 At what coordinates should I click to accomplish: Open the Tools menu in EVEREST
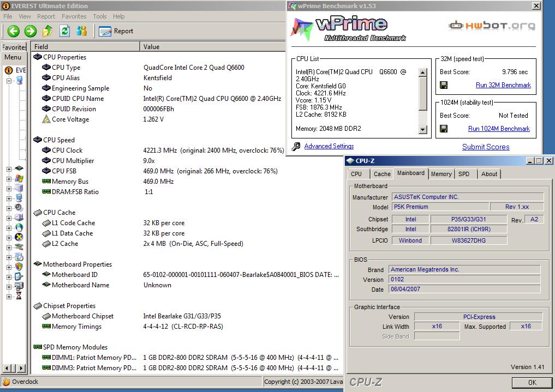[x=99, y=16]
